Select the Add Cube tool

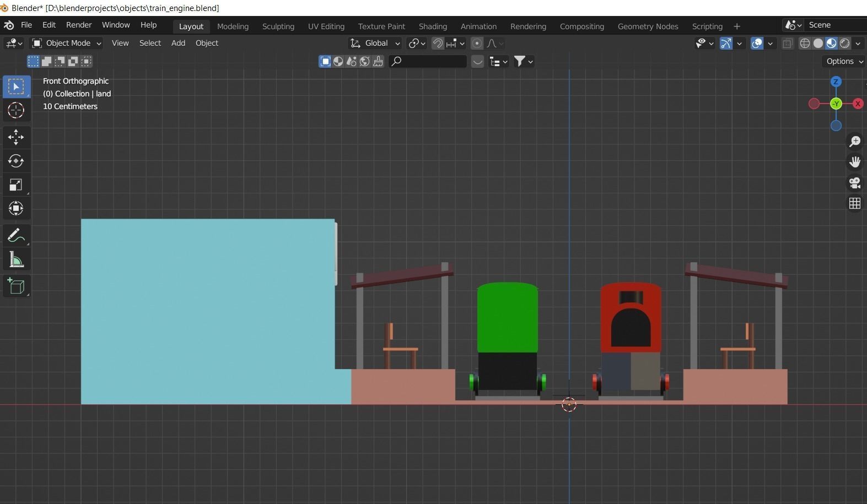16,286
